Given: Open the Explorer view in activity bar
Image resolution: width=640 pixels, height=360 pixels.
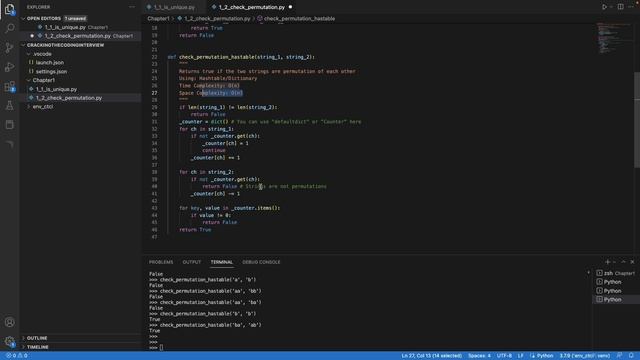Looking at the screenshot, I should (x=9, y=9).
